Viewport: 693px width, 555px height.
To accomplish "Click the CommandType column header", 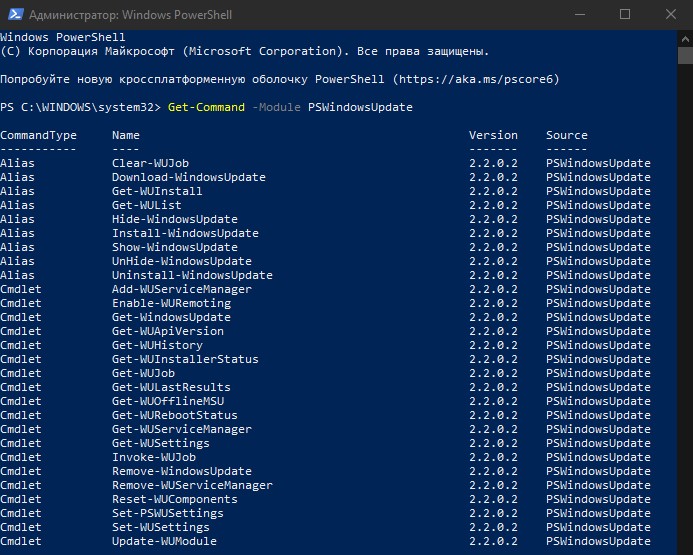I will [x=38, y=135].
